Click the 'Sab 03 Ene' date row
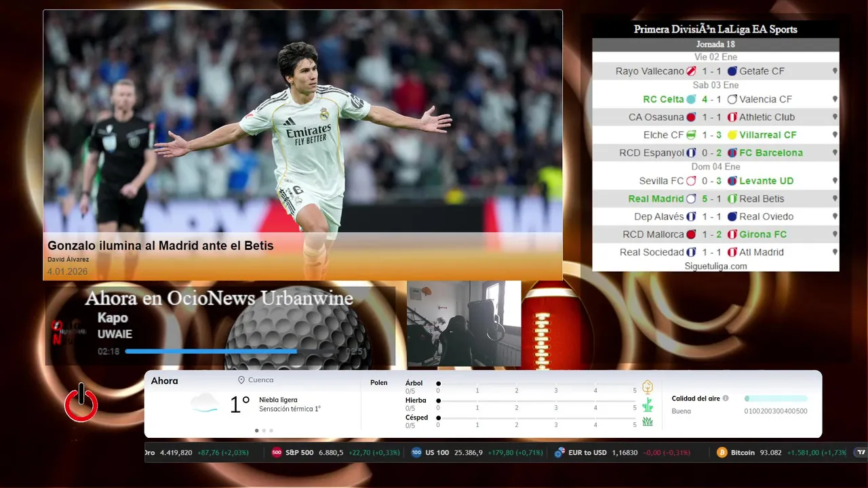This screenshot has height=488, width=868. click(715, 85)
